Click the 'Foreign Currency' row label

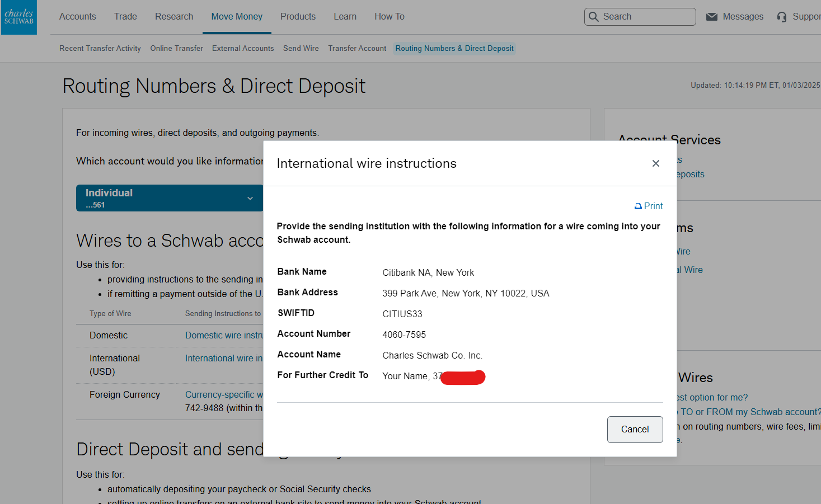[x=125, y=395]
